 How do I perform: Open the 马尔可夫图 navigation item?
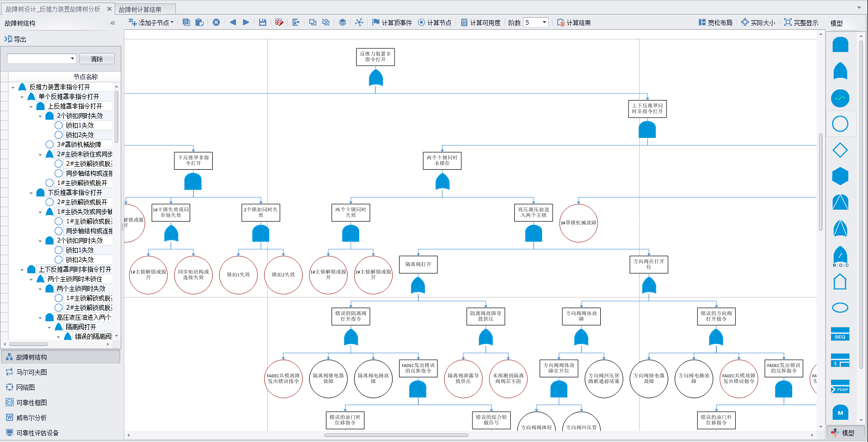click(x=31, y=372)
